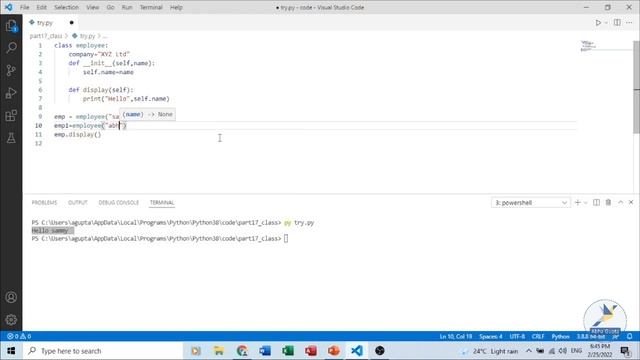Switch to the DEBUG CONSOLE tab
Screen dimensions: 640x360
coord(118,202)
